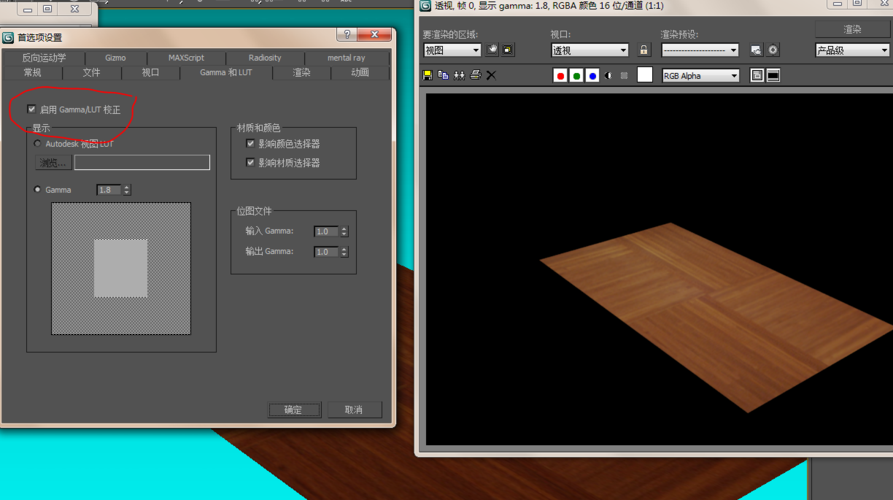Toggle the red channel button
Viewport: 893px width, 500px height.
pyautogui.click(x=560, y=76)
